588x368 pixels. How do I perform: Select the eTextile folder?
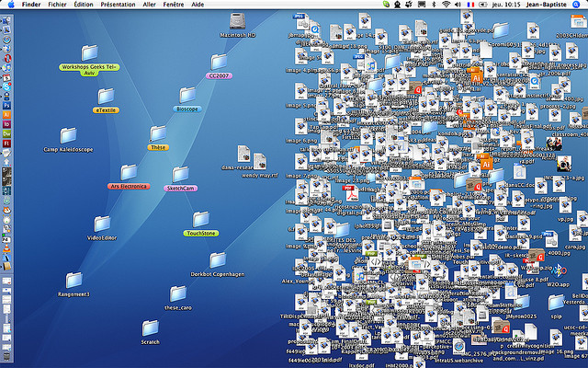pyautogui.click(x=106, y=96)
